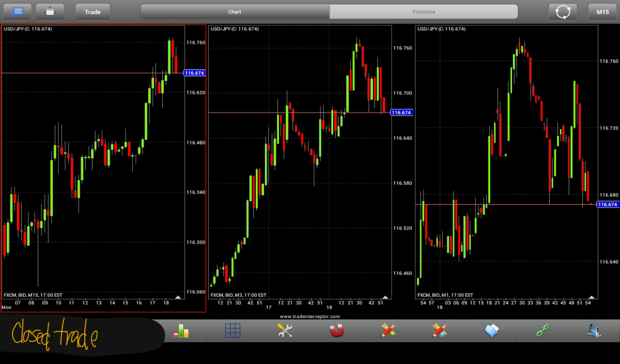
Task: Open the bar chart indicators icon
Action: coord(181,330)
